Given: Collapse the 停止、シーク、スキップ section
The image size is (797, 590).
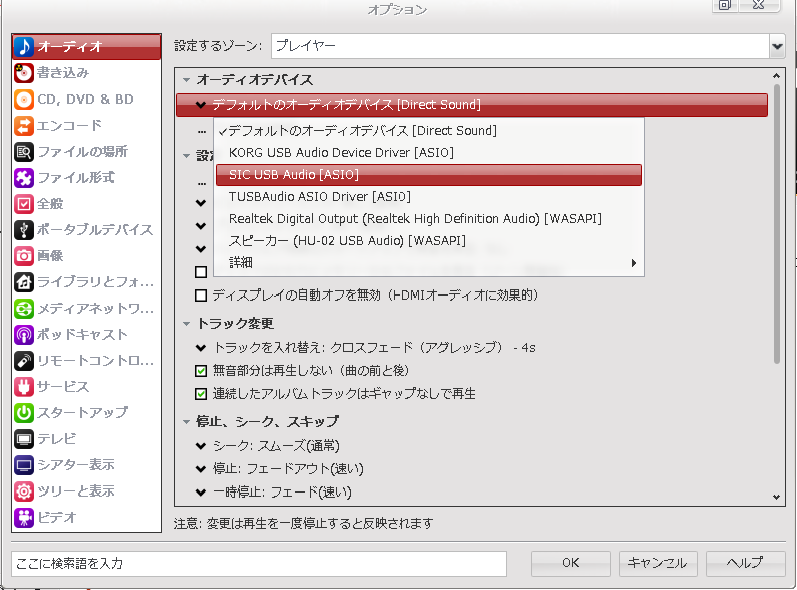Looking at the screenshot, I should pos(186,422).
